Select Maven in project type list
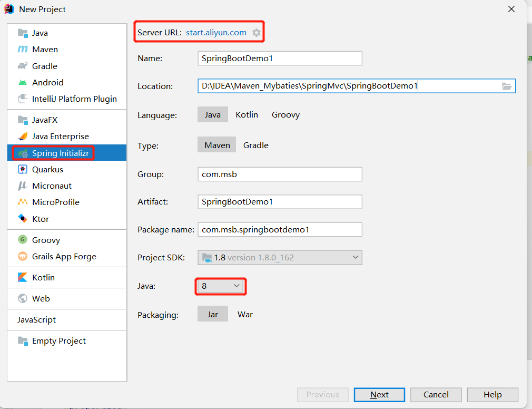 (x=67, y=49)
